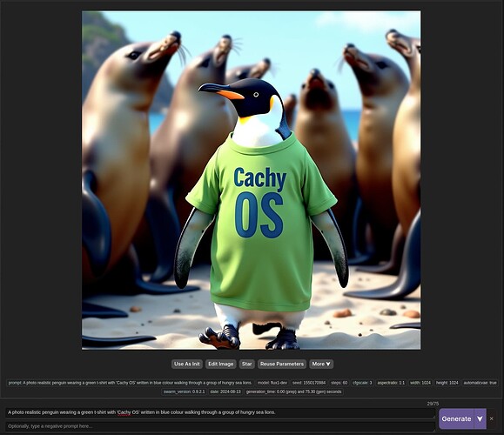Expand the More menu
This screenshot has width=504, height=435.
[x=321, y=364]
